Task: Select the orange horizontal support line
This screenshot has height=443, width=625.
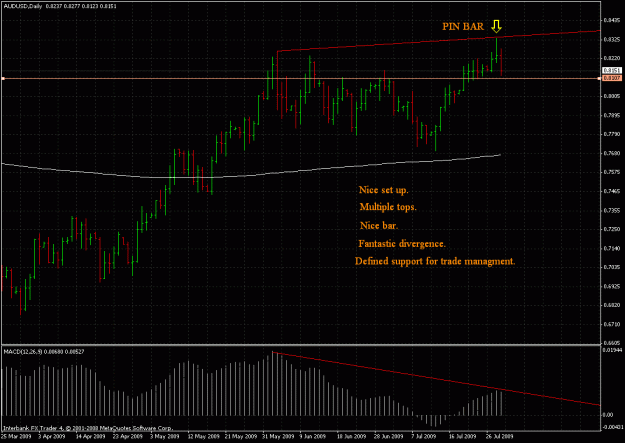Action: pos(301,79)
